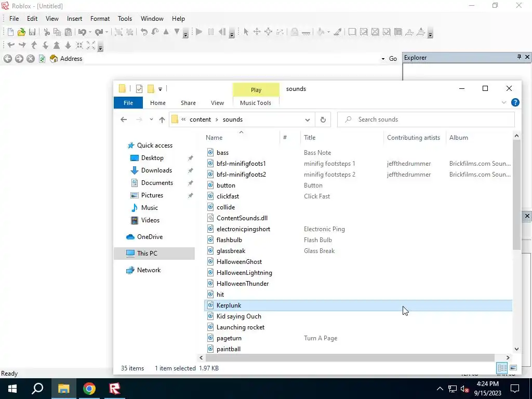Image resolution: width=532 pixels, height=399 pixels.
Task: Click the Refresh button in File Explorer
Action: coord(323,119)
